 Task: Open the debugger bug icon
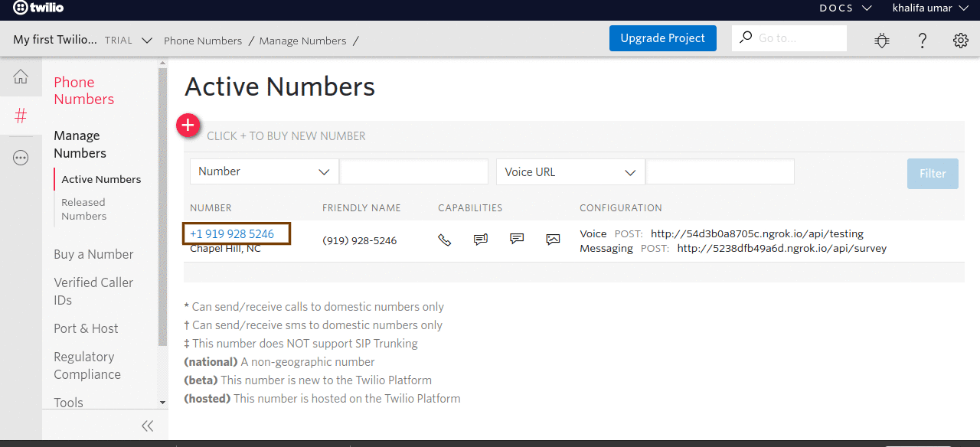[882, 41]
